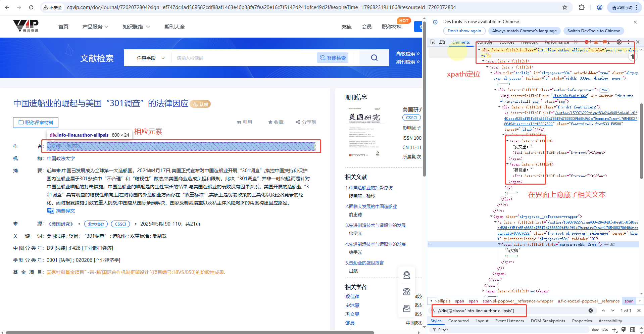The width and height of the screenshot is (644, 334).
Task: Collapse the el-popover__reference-wrapper span node
Action: click(x=491, y=217)
